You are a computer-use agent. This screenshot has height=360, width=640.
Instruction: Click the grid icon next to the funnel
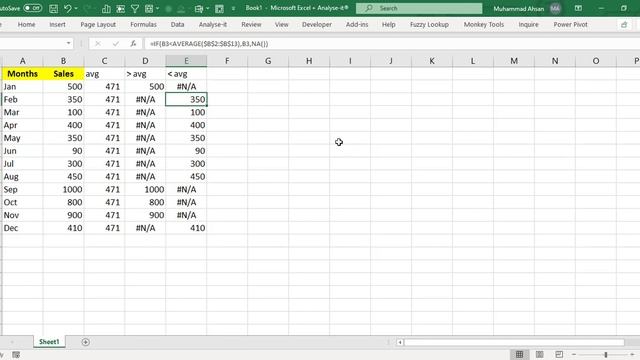pyautogui.click(x=149, y=9)
